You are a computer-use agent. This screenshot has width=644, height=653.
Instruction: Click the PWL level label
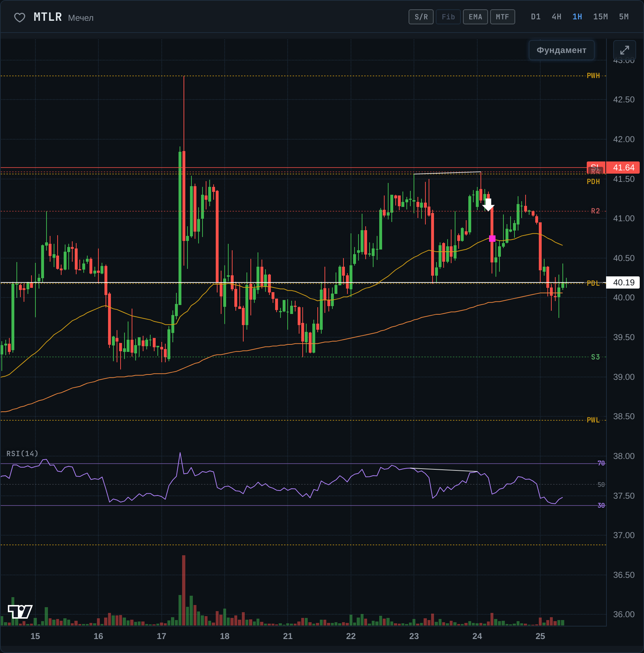click(x=593, y=420)
